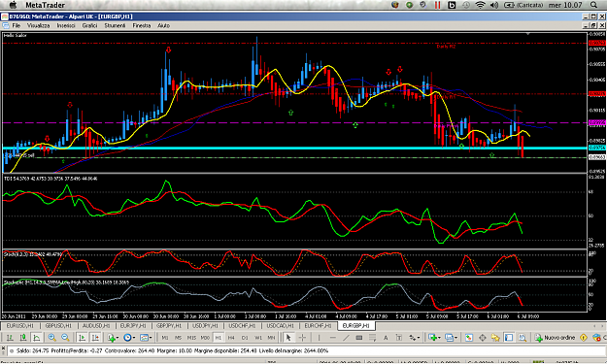This screenshot has height=364, width=607.
Task: Zoom in on the chart
Action: coord(51,338)
